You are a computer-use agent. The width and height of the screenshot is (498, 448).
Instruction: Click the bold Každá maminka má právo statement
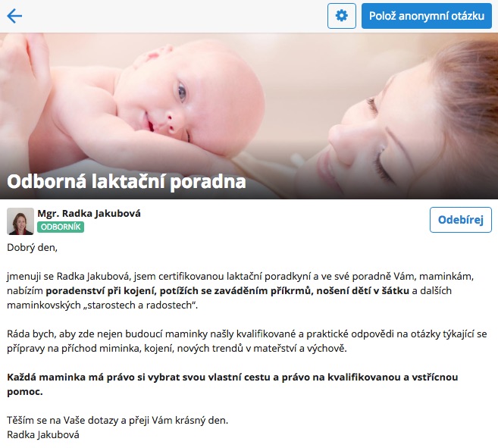click(x=233, y=384)
